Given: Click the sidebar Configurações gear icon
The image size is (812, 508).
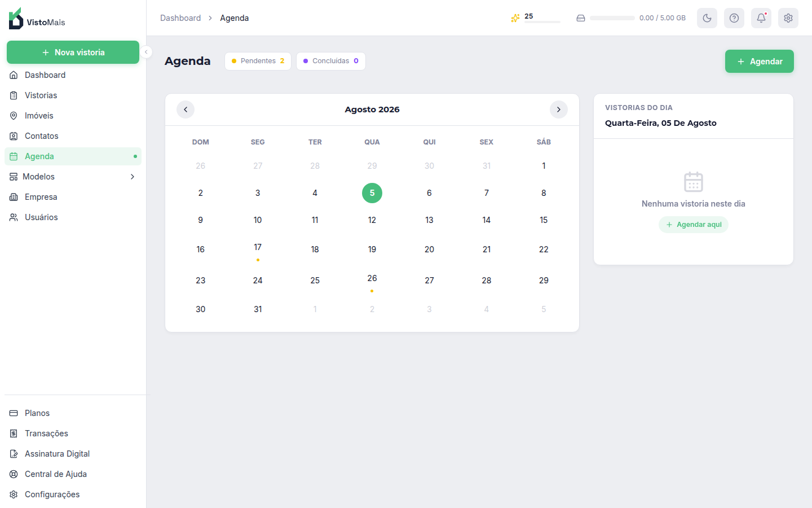Looking at the screenshot, I should pos(14,494).
